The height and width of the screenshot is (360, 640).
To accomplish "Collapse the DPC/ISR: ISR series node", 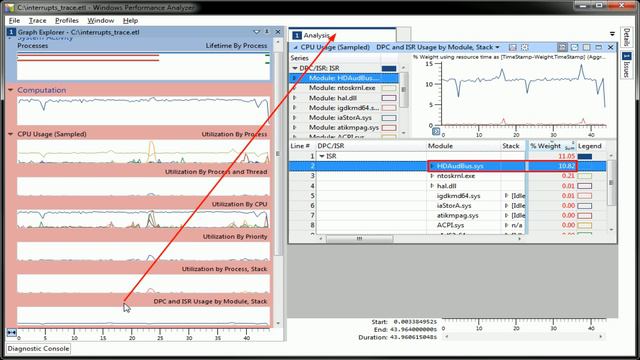I will tap(295, 68).
